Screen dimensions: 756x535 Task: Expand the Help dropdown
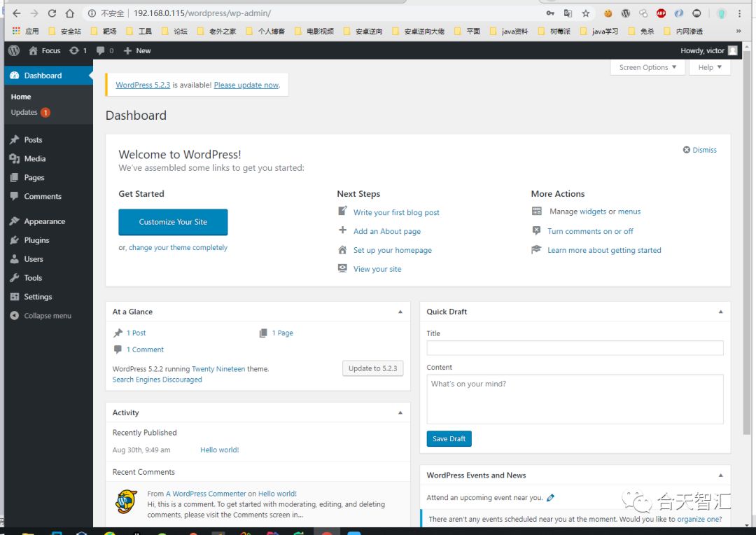710,67
